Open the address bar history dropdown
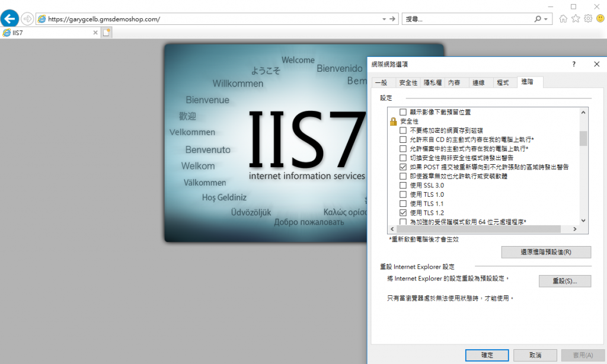The width and height of the screenshot is (607, 364). pos(384,19)
